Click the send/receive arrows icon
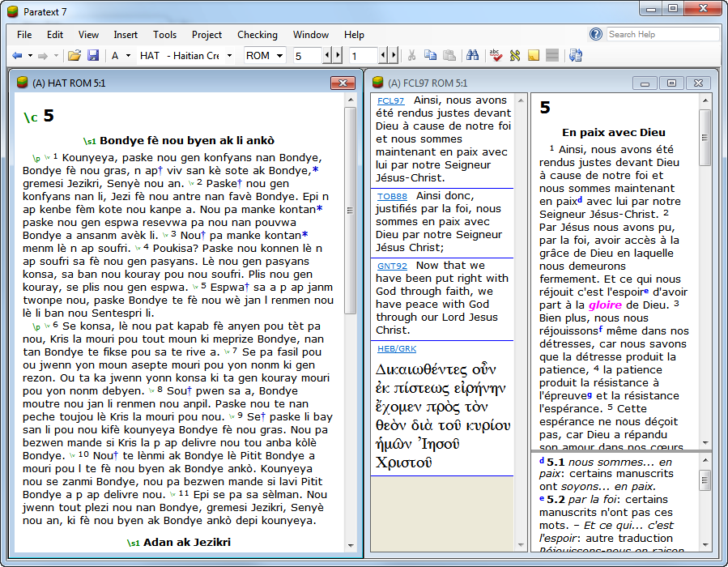 (x=576, y=56)
